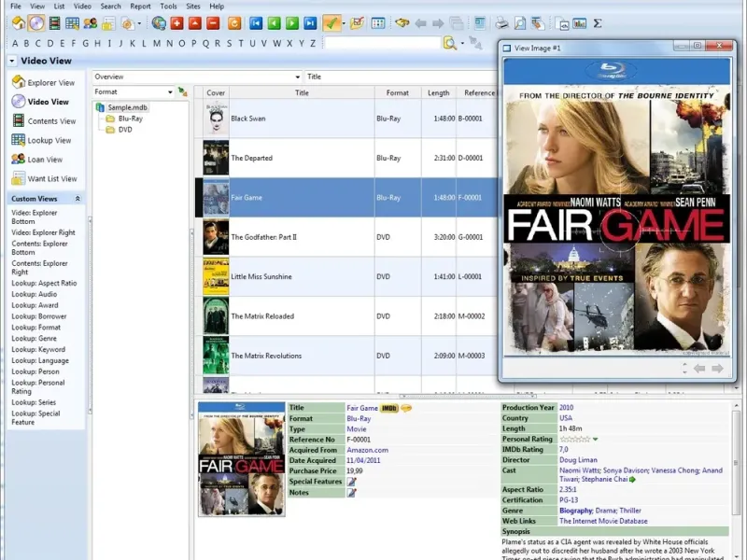The width and height of the screenshot is (747, 560).
Task: Jump to first record with blue arrow
Action: pyautogui.click(x=256, y=22)
